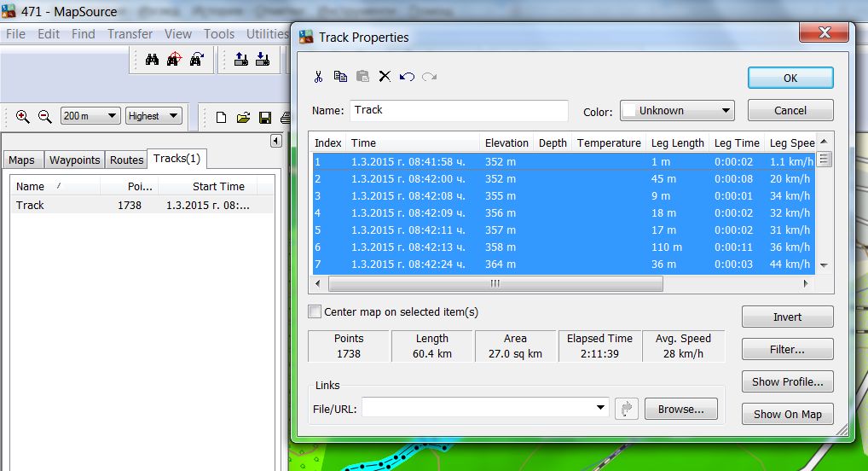Click Show Profile... button

click(x=787, y=381)
